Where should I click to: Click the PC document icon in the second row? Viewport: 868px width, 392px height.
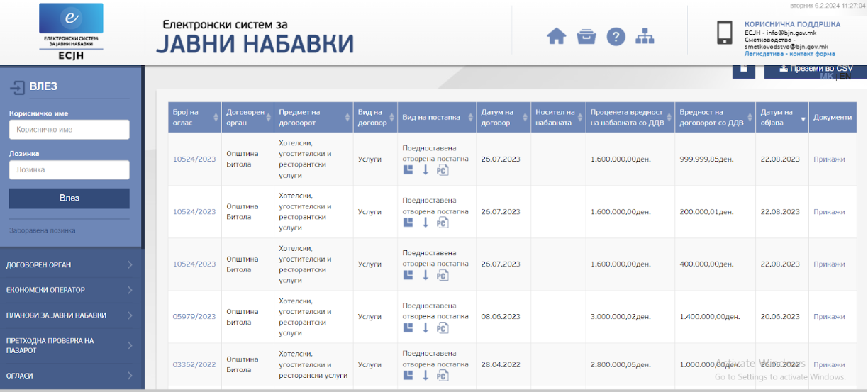(443, 223)
